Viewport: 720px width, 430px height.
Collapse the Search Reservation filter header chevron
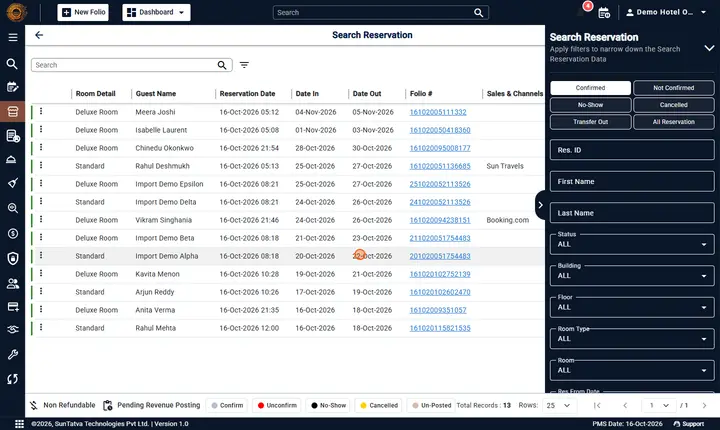pyautogui.click(x=709, y=48)
